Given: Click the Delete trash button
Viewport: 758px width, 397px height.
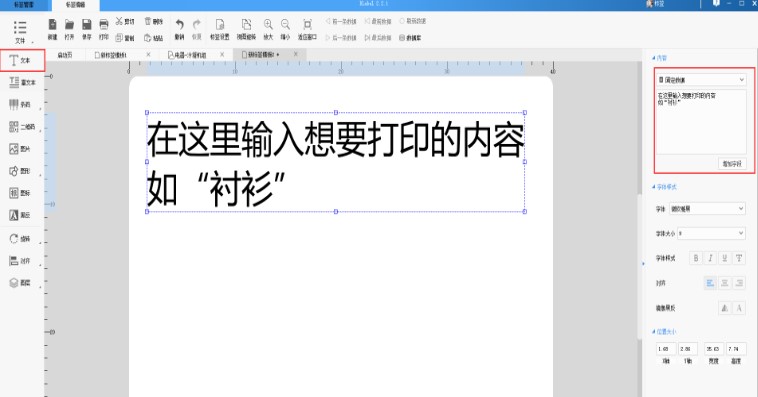Looking at the screenshot, I should [154, 22].
